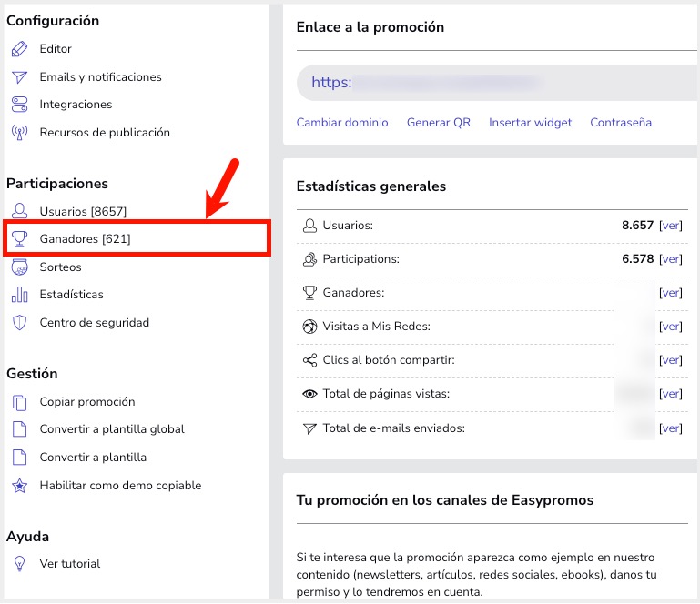Click the lightbulb icon for Ver tutorial
Image resolution: width=700 pixels, height=604 pixels.
(x=19, y=564)
